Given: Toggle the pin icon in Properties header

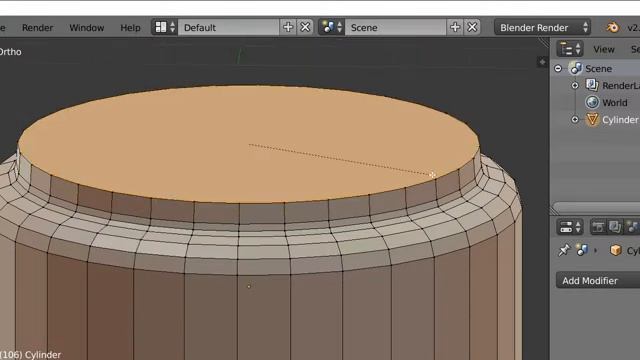Looking at the screenshot, I should coord(564,250).
